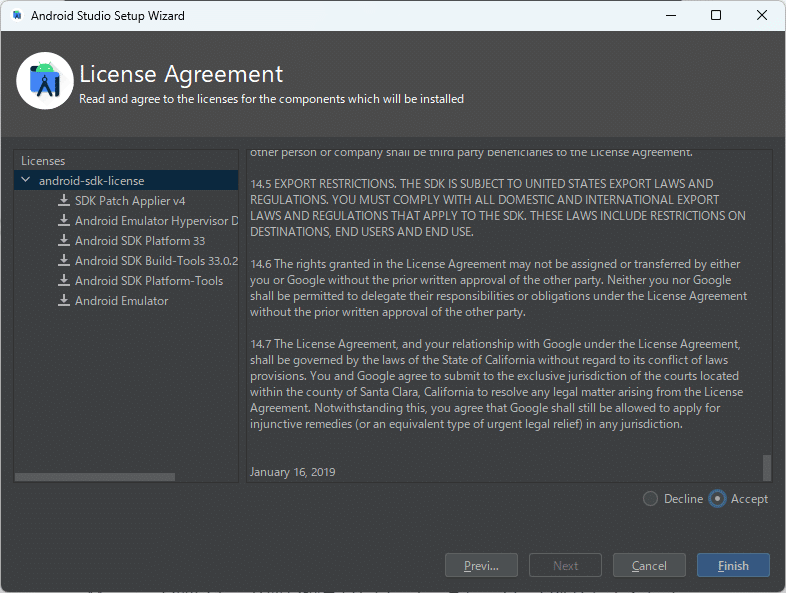The image size is (786, 593).
Task: Click the download icon beside SDK Patch Applier v4
Action: [x=64, y=201]
